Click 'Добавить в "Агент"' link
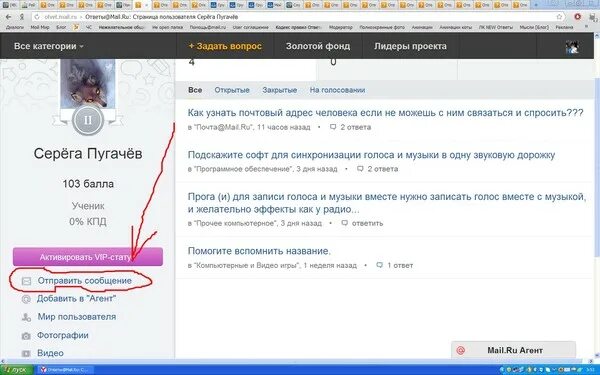Screen dimensions: 600x375 click(76, 299)
